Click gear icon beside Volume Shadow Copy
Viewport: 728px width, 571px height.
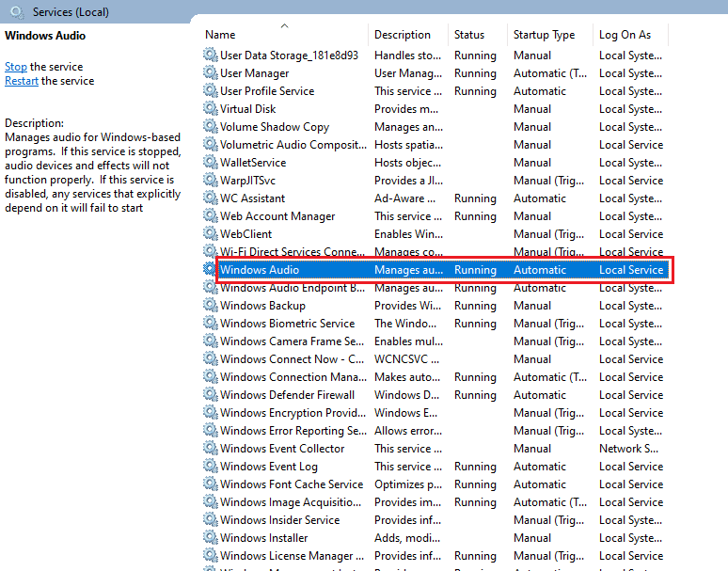(x=211, y=126)
